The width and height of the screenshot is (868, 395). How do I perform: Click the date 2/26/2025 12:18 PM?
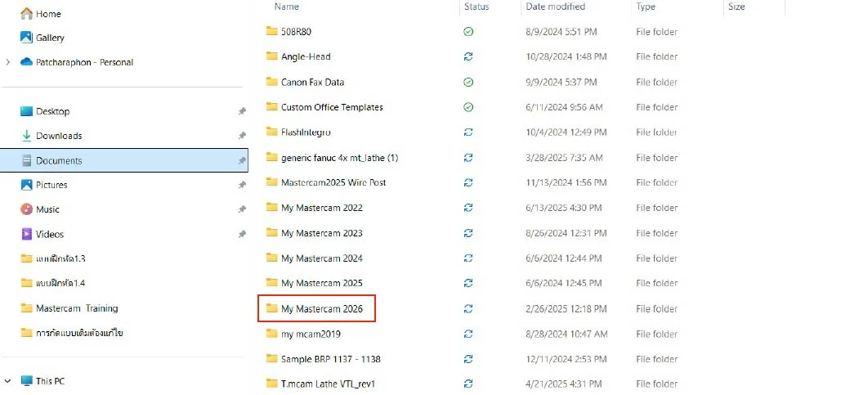pyautogui.click(x=566, y=308)
